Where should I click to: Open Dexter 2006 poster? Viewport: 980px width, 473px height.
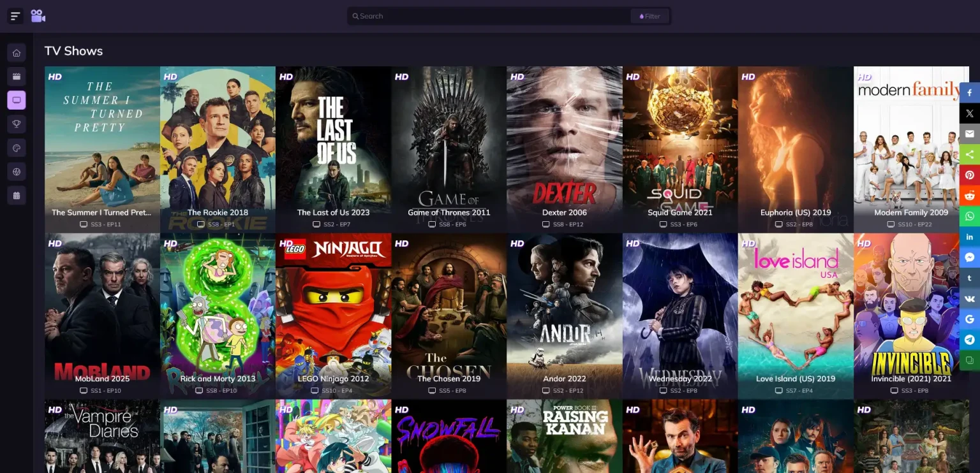tap(565, 149)
